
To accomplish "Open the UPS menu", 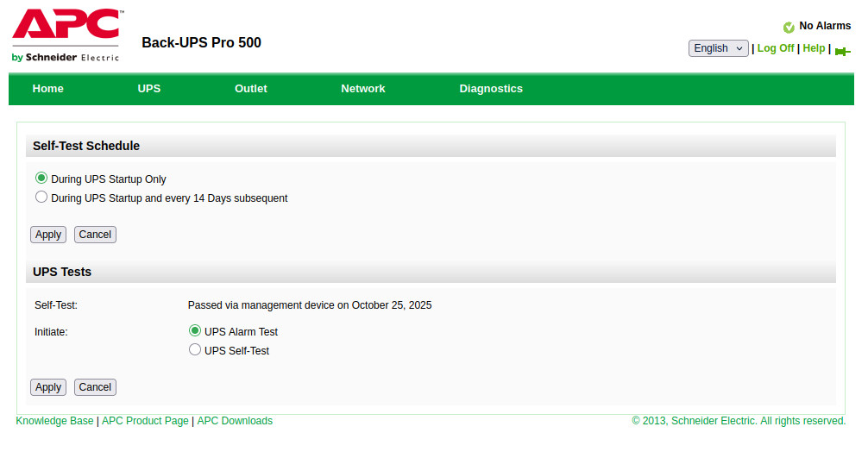I will click(149, 89).
